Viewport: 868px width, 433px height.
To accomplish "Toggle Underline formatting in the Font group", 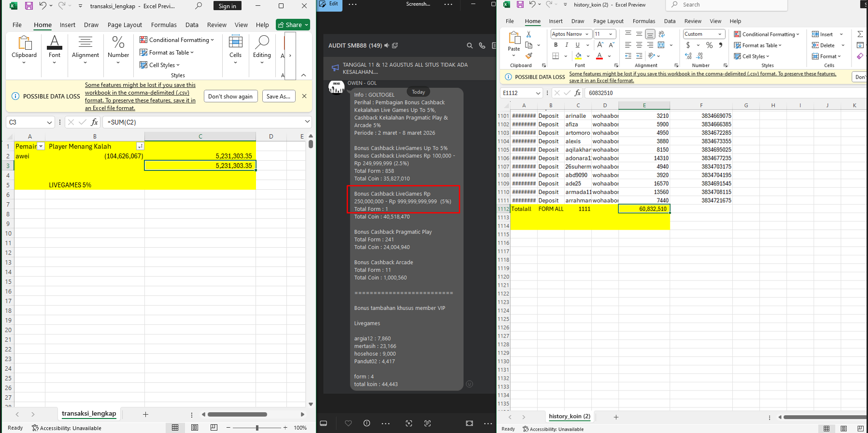I will [577, 45].
